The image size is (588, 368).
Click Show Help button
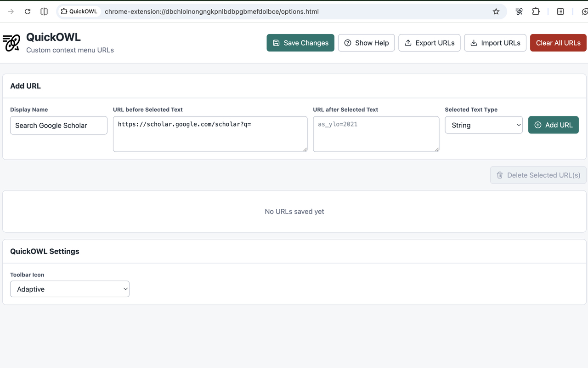[x=367, y=43]
